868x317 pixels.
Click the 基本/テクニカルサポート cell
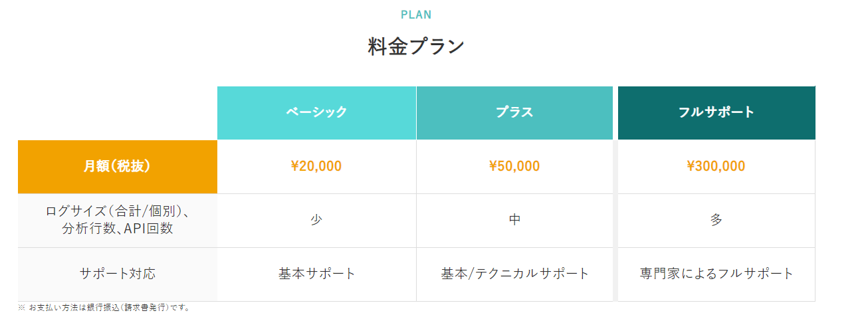click(x=514, y=273)
